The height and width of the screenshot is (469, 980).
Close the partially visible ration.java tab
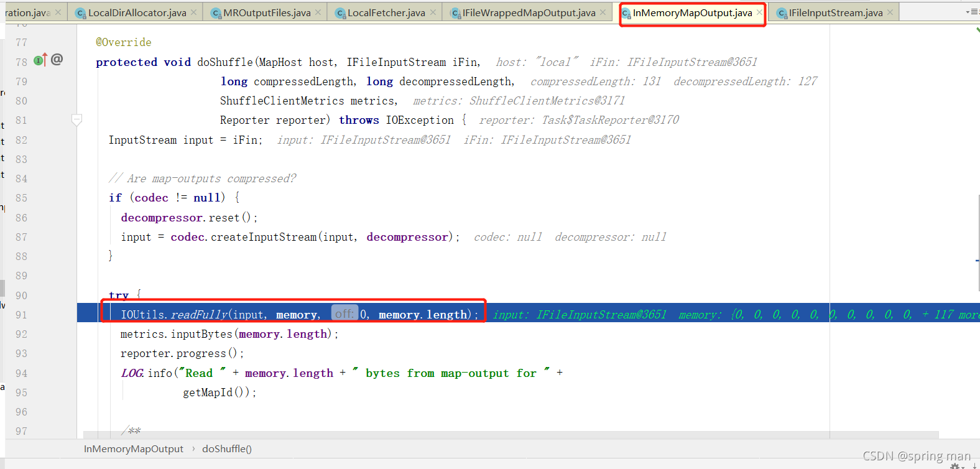[58, 12]
